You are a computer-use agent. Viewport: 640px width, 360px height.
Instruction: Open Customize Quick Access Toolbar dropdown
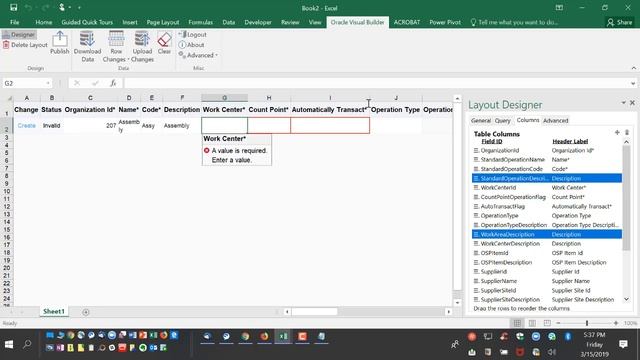(x=79, y=7)
